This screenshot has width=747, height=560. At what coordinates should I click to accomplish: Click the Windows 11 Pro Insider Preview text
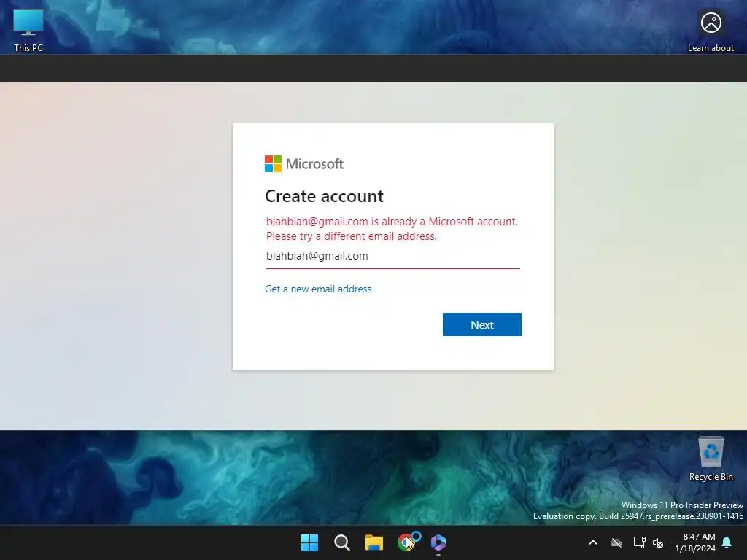point(682,505)
